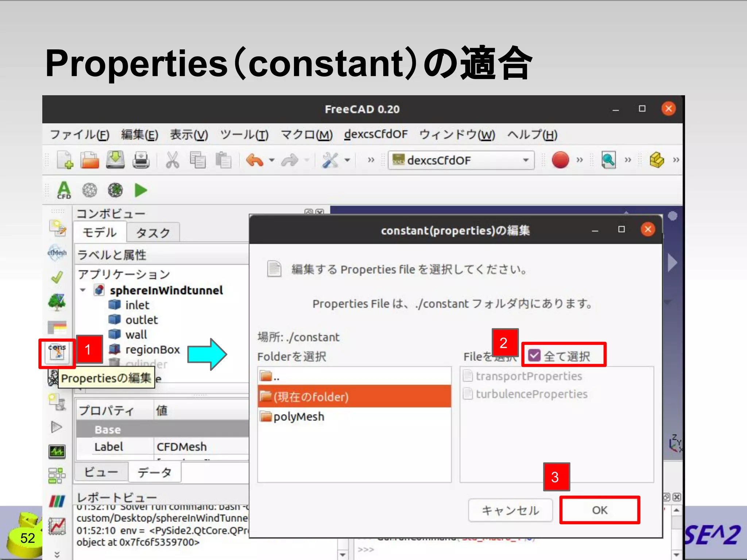Click the grey mesh sphere icon

click(90, 190)
